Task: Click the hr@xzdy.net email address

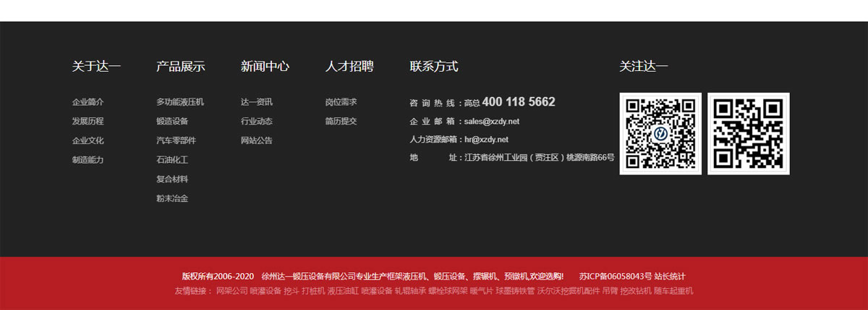Action: pos(486,140)
